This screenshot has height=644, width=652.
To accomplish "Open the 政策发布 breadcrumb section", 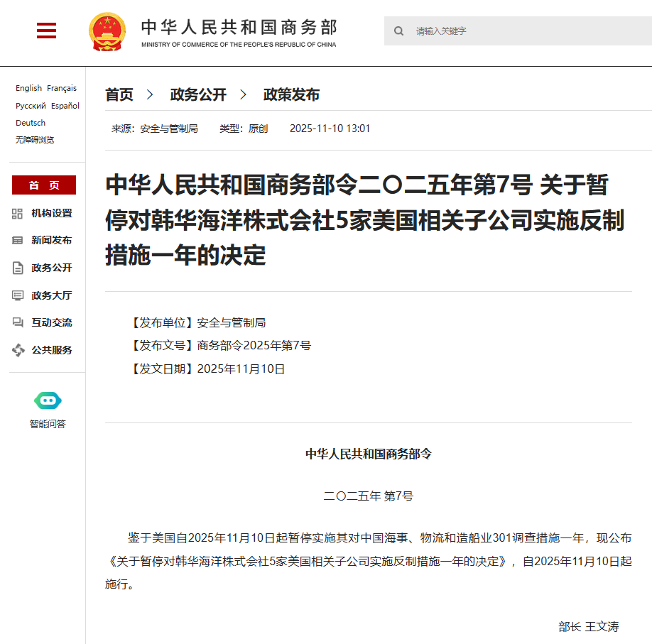I will 290,94.
